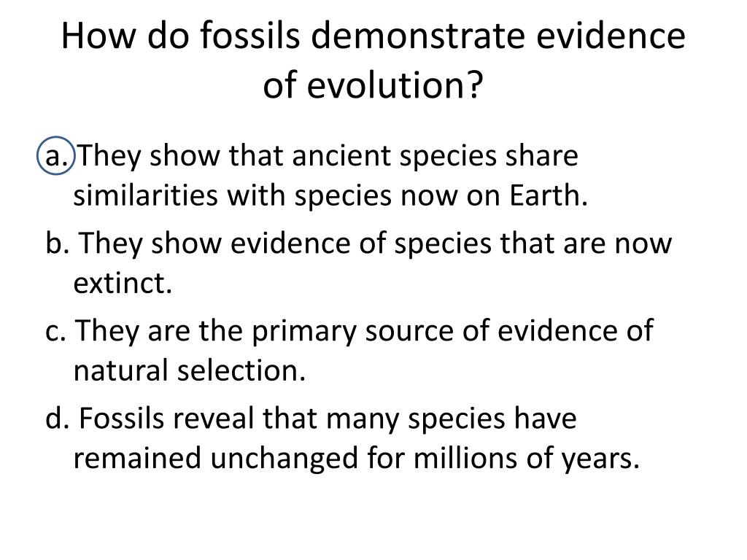Click the word 'evidence' in the title

click(x=611, y=35)
